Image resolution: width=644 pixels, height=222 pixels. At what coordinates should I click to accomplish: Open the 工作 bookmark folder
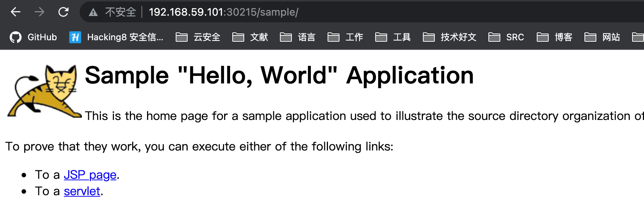[x=345, y=37]
